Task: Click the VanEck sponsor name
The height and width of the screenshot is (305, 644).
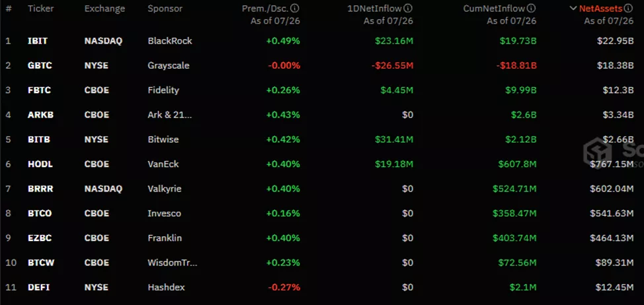Action: (x=163, y=164)
